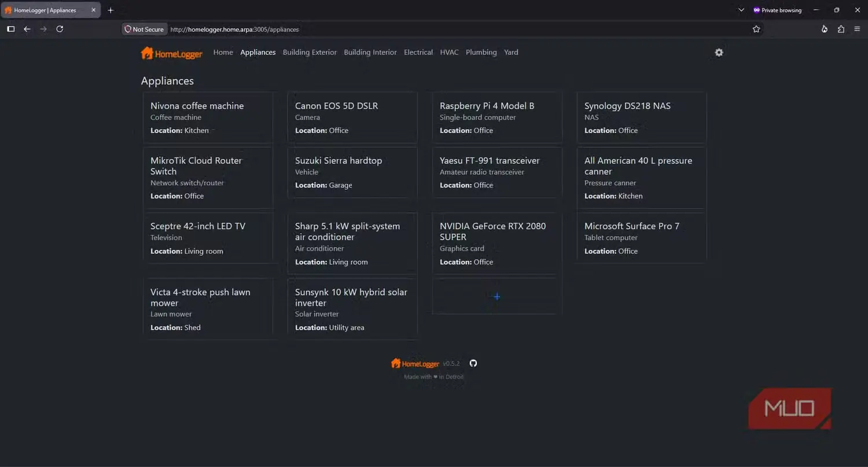Click the 'Network switch/router' subtitle
Screen dimensions: 868x467
point(187,183)
